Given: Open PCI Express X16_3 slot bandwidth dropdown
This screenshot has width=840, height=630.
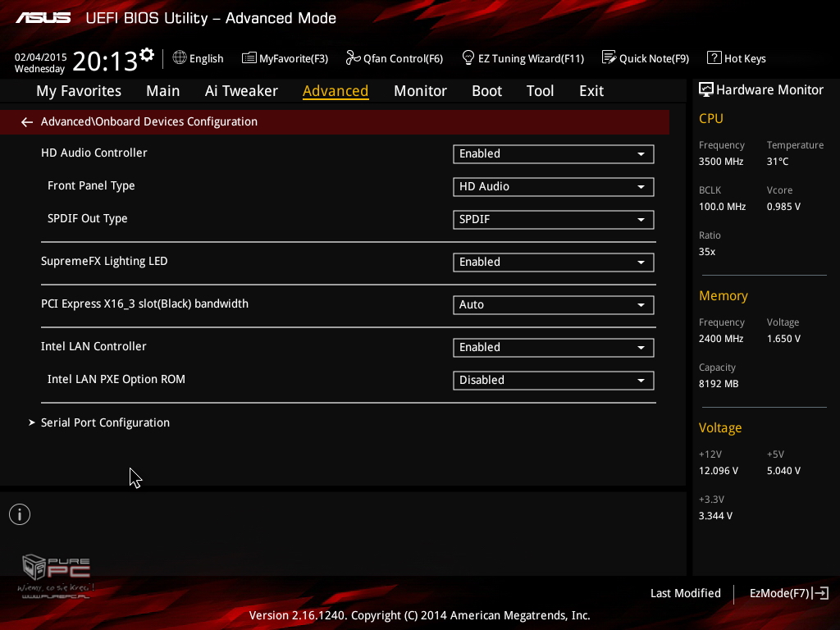Looking at the screenshot, I should 554,305.
